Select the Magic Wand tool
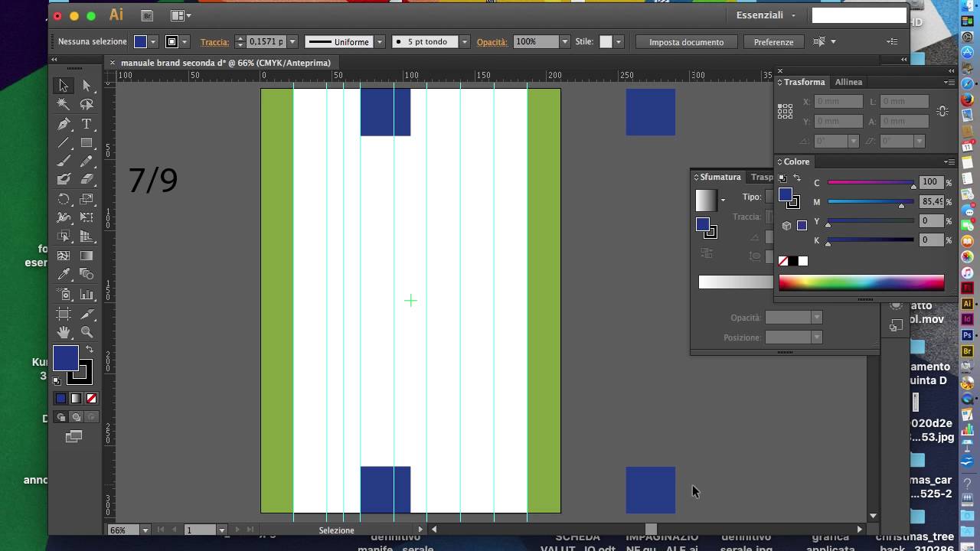The width and height of the screenshot is (980, 551). [x=64, y=105]
